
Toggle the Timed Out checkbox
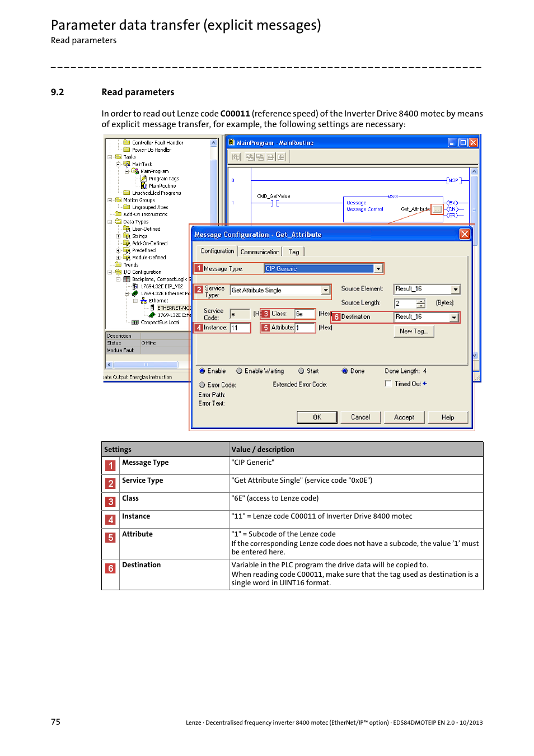coord(388,384)
